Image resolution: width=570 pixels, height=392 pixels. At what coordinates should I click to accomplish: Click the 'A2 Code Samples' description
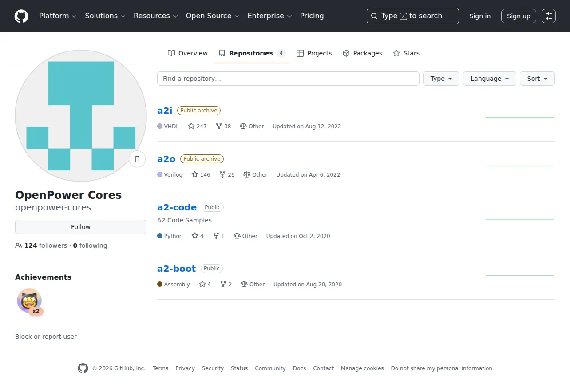[x=184, y=220]
